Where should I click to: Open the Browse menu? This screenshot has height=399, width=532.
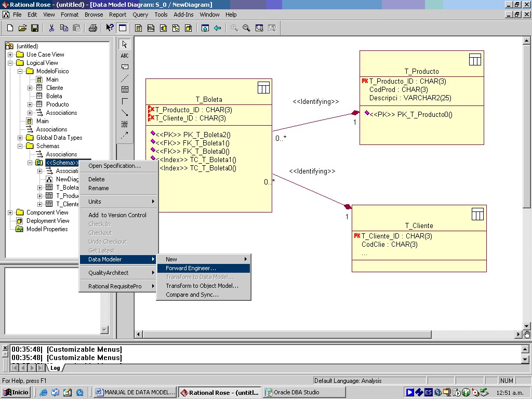[94, 15]
